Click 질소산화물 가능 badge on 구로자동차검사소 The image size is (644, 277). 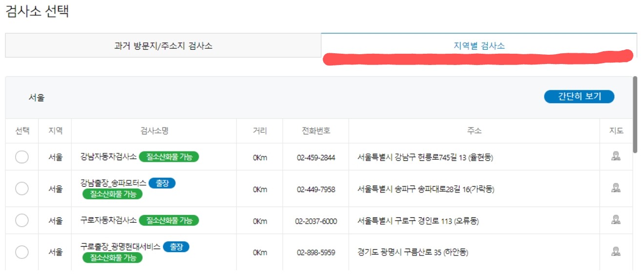[x=169, y=220]
